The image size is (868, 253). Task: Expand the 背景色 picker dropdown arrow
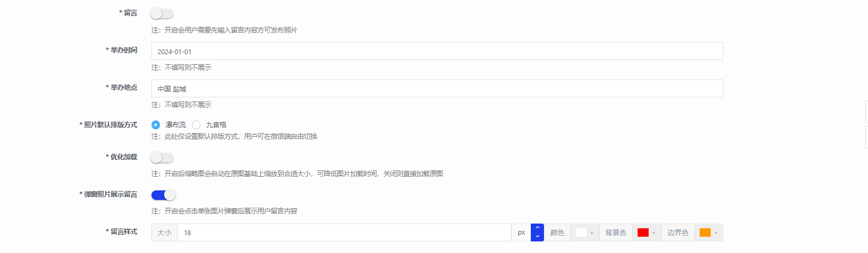(654, 233)
